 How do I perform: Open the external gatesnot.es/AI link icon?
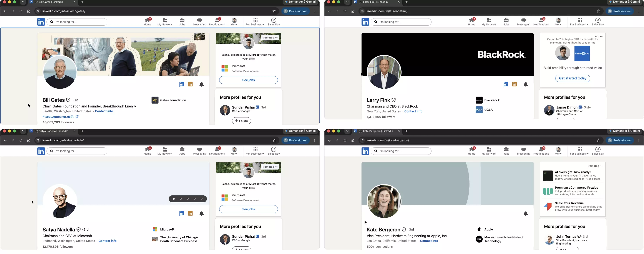click(77, 117)
